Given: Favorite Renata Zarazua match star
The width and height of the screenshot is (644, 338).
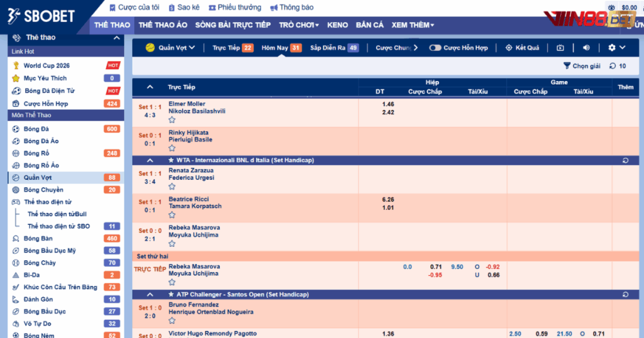Looking at the screenshot, I should click(172, 186).
